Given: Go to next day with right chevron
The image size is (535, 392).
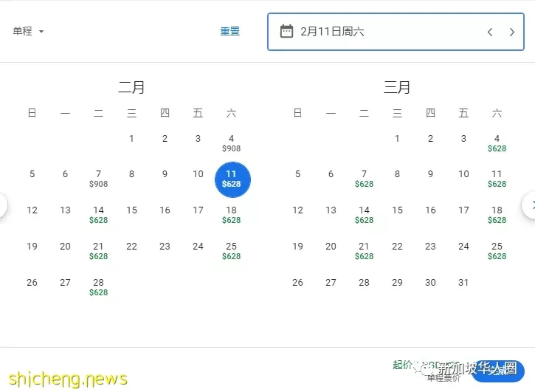Looking at the screenshot, I should [x=512, y=32].
